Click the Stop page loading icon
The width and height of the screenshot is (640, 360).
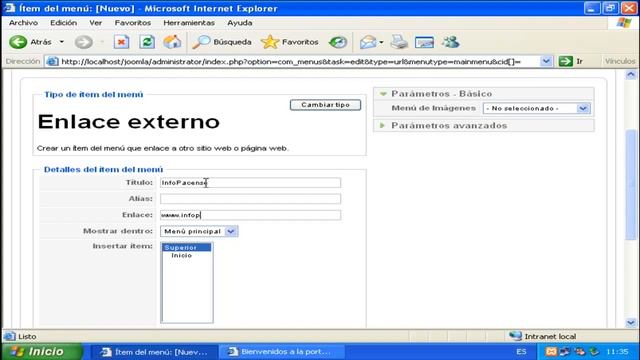pyautogui.click(x=121, y=42)
